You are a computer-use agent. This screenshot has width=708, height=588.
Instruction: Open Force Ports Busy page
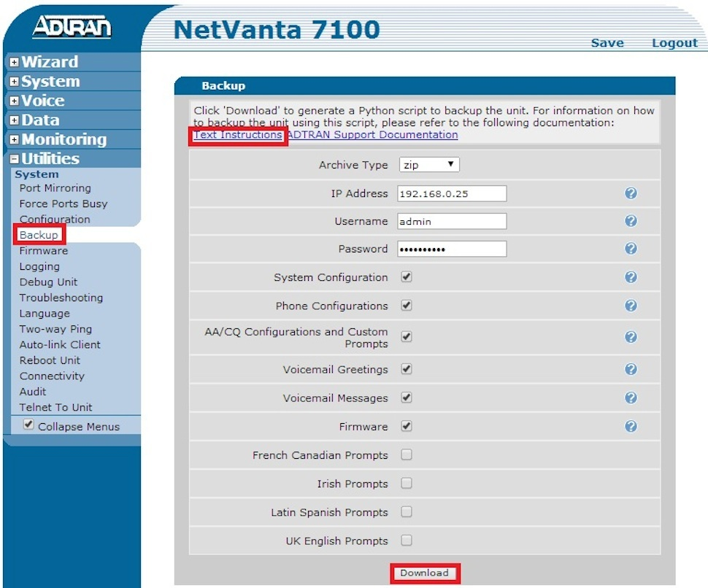tap(64, 204)
